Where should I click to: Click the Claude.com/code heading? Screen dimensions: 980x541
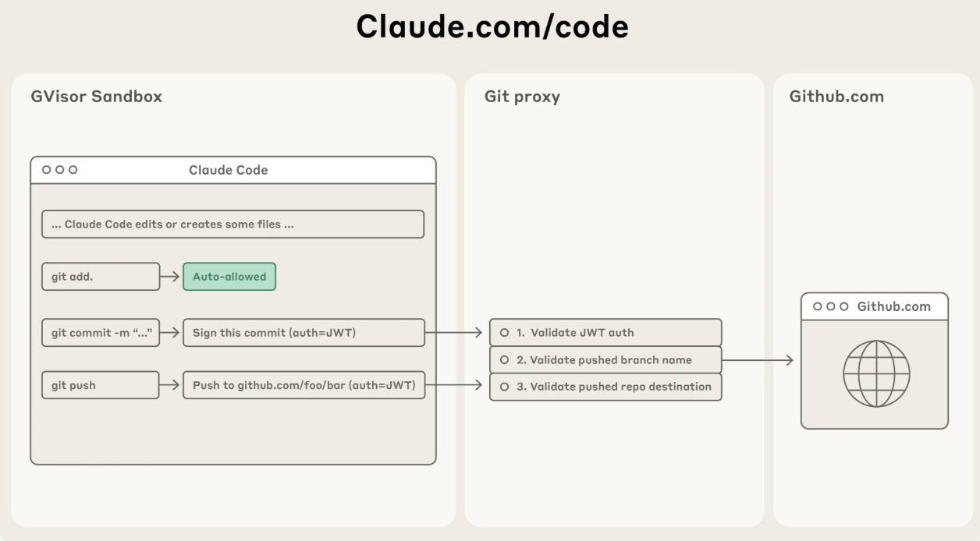click(x=492, y=27)
